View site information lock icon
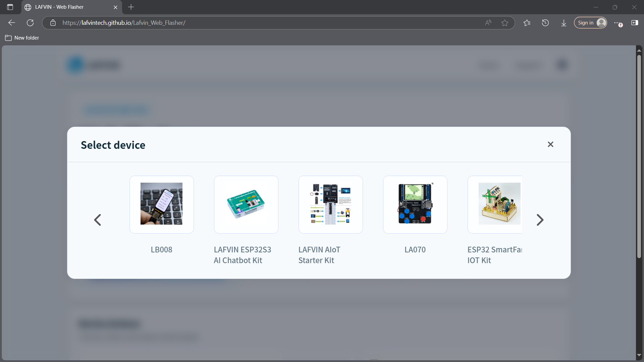Viewport: 644px width, 362px height. pos(53,23)
